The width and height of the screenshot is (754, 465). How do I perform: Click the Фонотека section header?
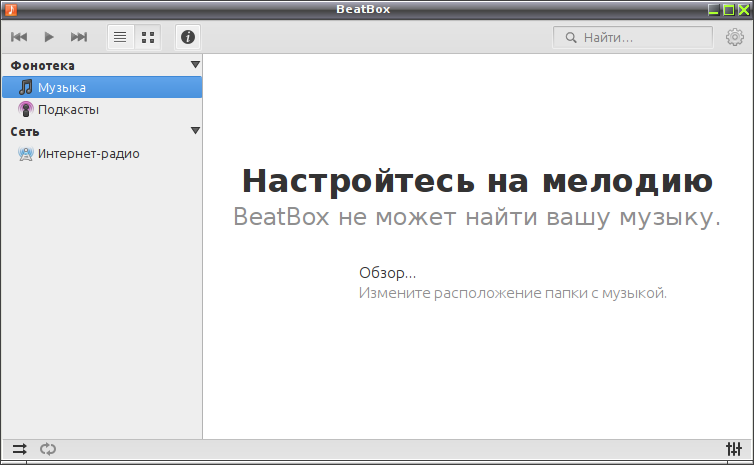pos(43,65)
